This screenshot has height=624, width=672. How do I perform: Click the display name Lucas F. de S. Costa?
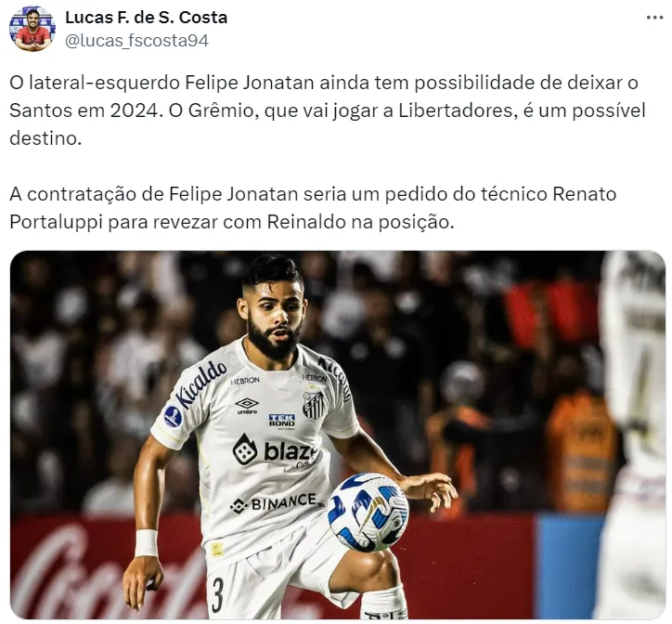coord(146,18)
